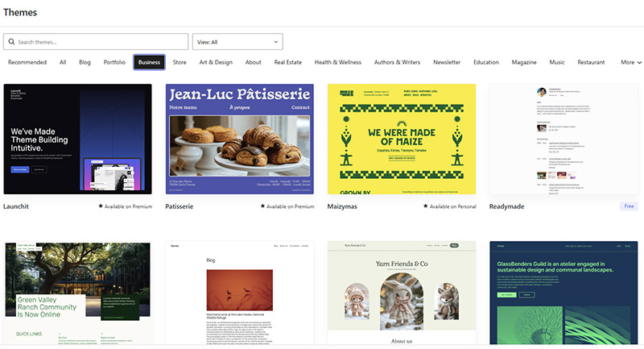Viewport: 644px width, 349px height.
Task: Switch to the Education category
Action: 486,62
